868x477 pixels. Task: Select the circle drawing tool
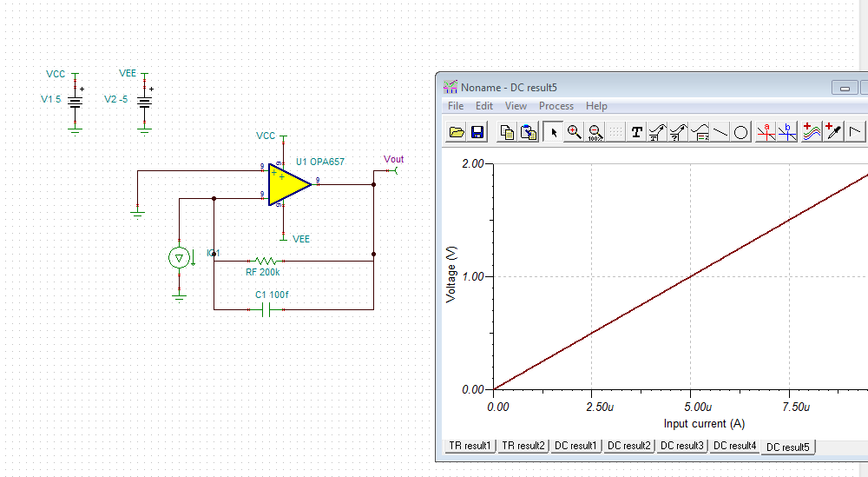[741, 132]
